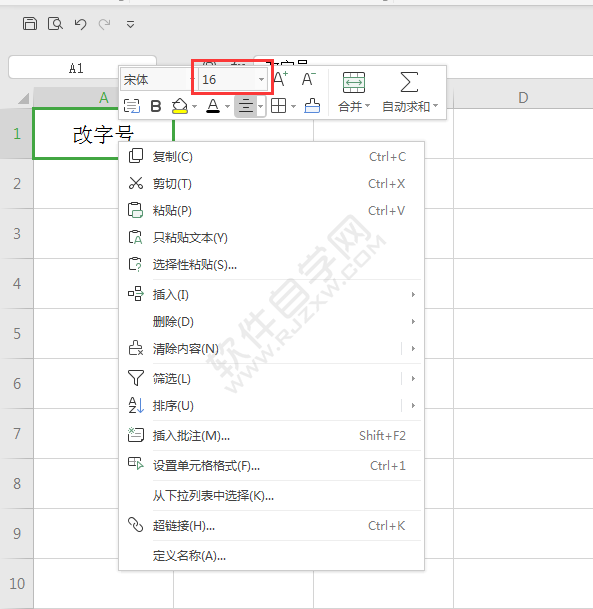Select row 8 header
This screenshot has height=609, width=593.
pyautogui.click(x=16, y=484)
